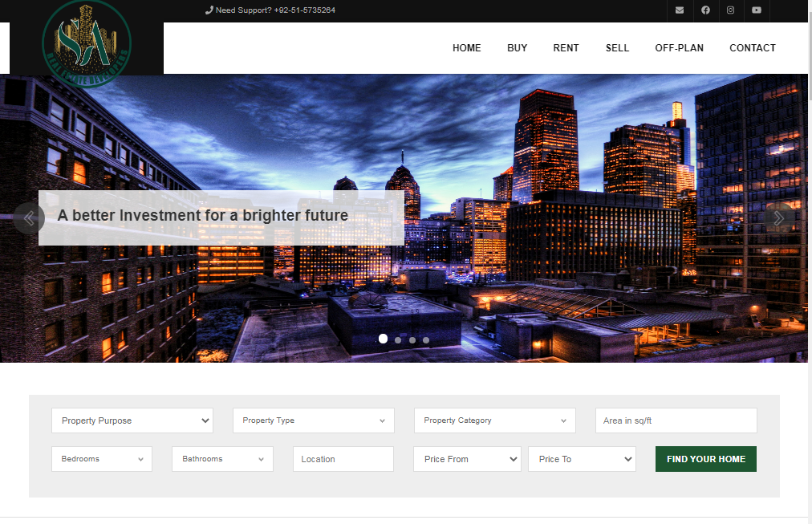812x524 pixels.
Task: Open the OFF-PLAN menu item
Action: coord(679,48)
